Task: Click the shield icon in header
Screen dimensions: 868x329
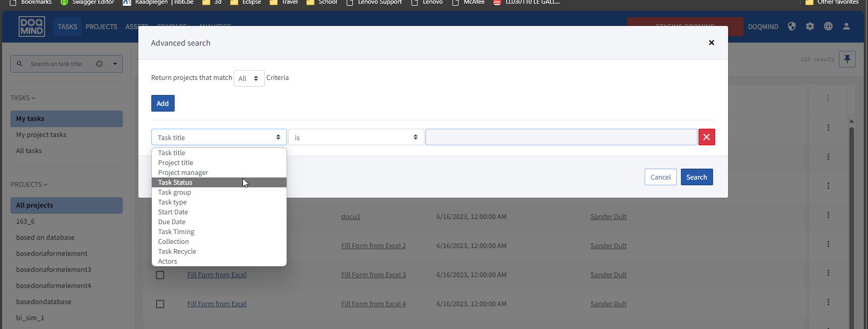Action: pyautogui.click(x=791, y=26)
